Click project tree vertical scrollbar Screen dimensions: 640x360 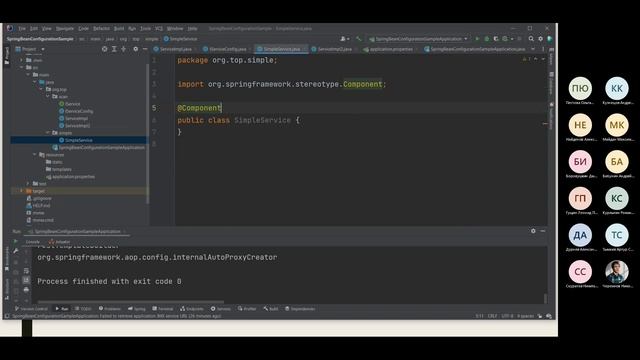tap(147, 135)
